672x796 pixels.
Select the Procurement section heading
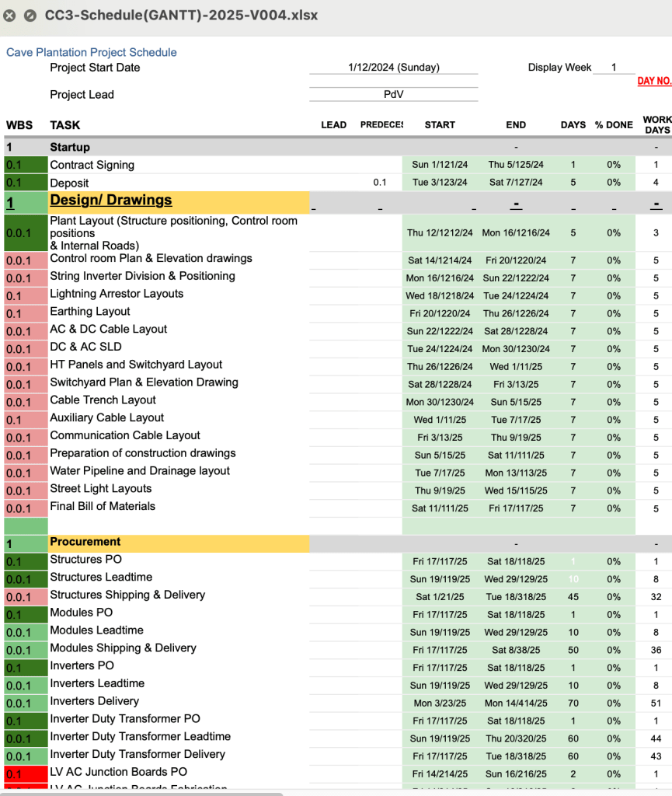pyautogui.click(x=85, y=542)
